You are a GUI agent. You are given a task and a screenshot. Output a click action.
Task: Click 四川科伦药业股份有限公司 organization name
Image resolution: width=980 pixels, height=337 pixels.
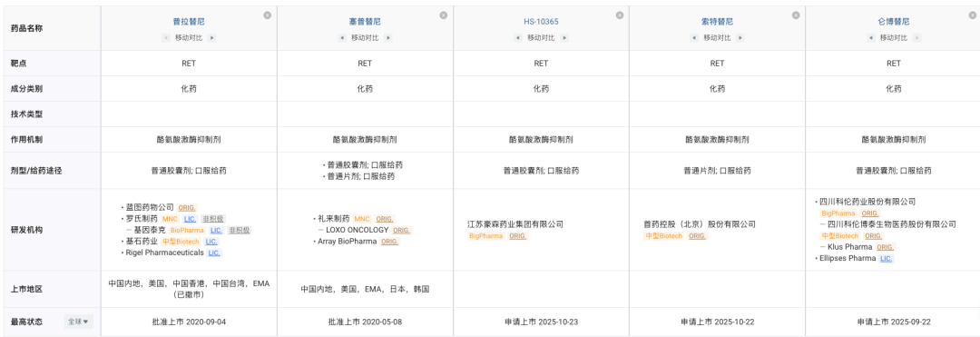867,202
